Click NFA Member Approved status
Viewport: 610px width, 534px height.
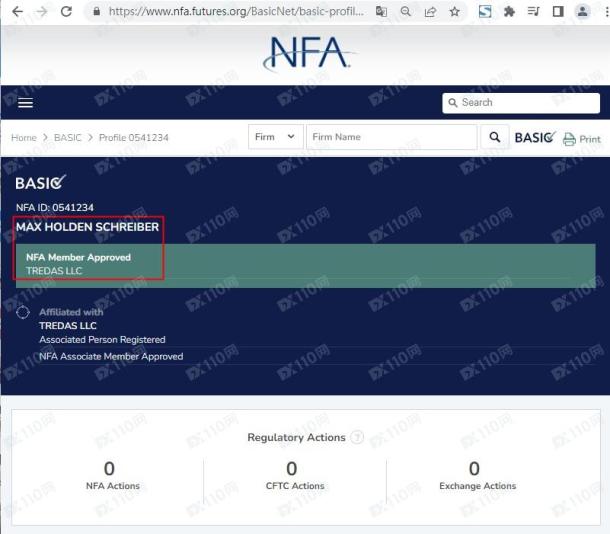(78, 257)
